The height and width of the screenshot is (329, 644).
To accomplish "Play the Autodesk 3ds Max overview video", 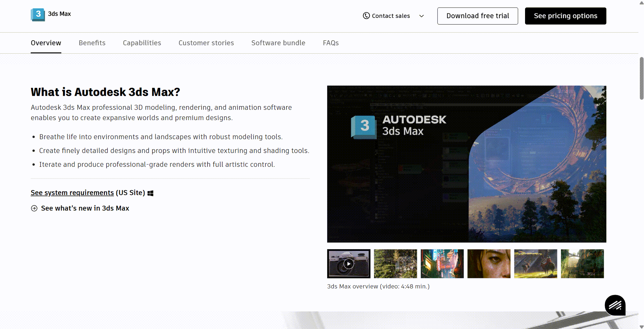I will tap(467, 164).
